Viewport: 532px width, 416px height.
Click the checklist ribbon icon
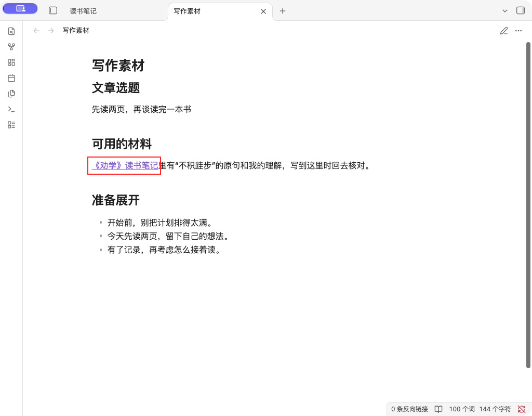click(11, 125)
